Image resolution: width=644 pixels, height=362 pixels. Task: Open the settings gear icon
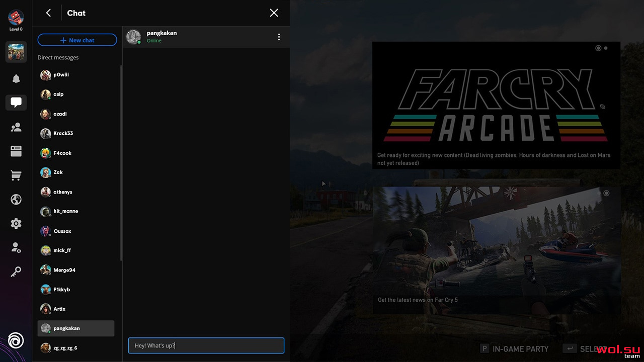16,224
